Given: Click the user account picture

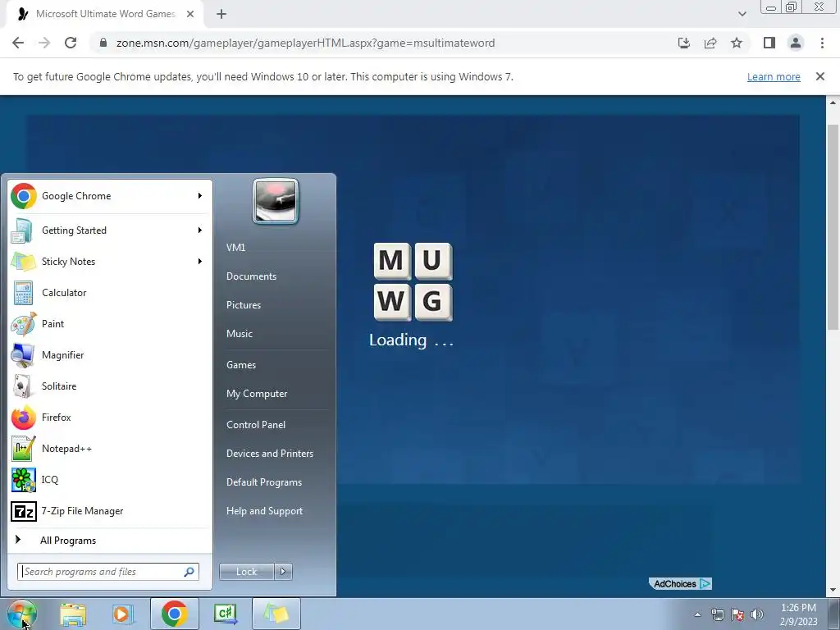Looking at the screenshot, I should 276,201.
